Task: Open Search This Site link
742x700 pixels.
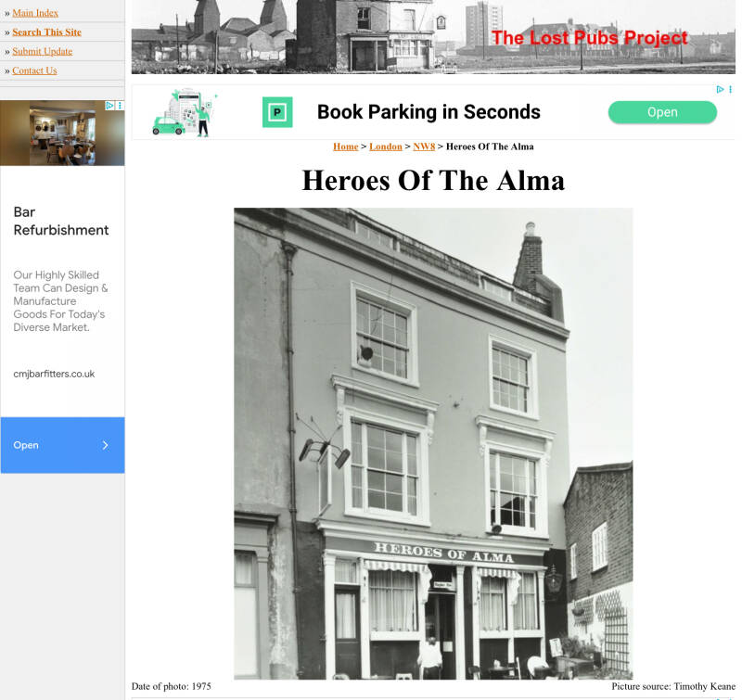Action: (x=46, y=32)
